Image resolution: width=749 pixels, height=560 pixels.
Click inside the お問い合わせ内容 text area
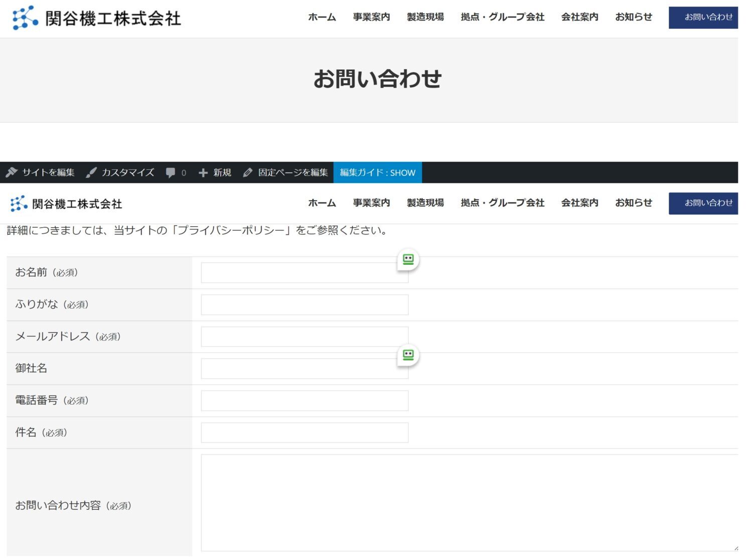click(x=470, y=503)
